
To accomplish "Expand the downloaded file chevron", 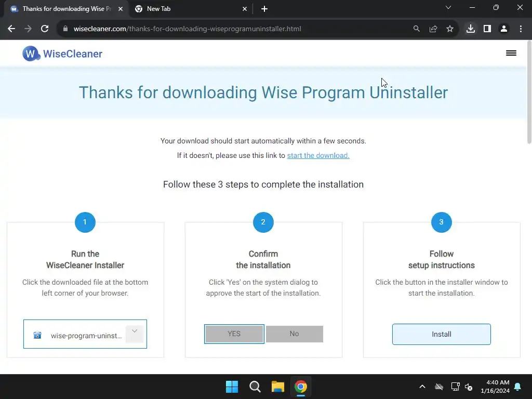I will (x=135, y=334).
